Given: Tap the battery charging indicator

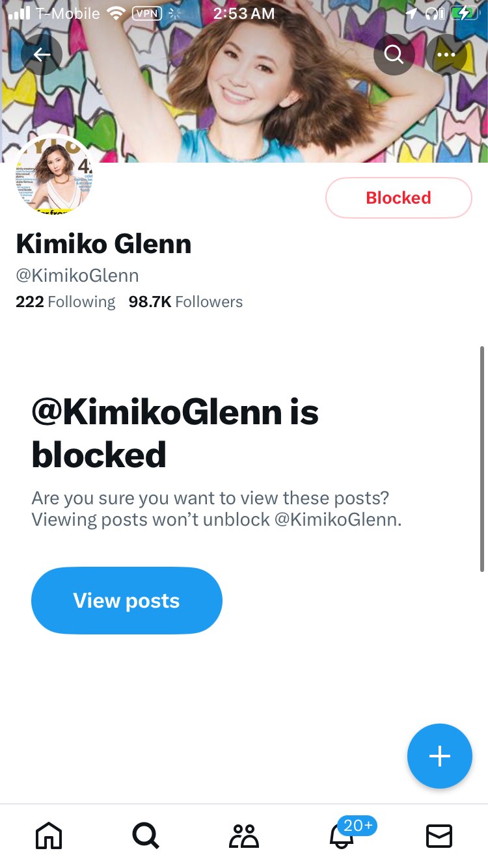Looking at the screenshot, I should 465,14.
